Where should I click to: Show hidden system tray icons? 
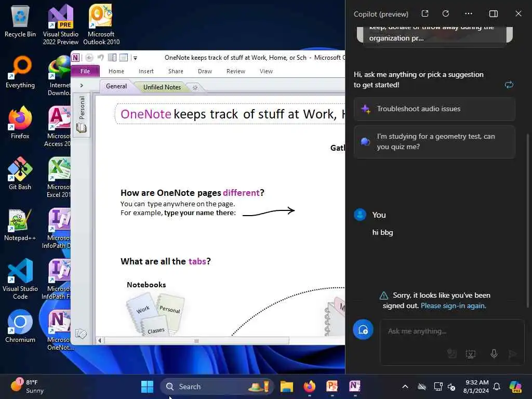coord(405,387)
